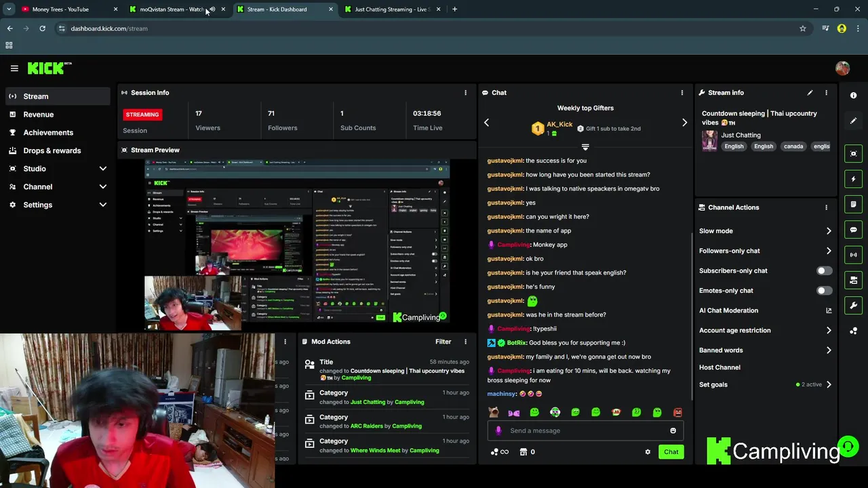Click the Kick logo
The width and height of the screenshot is (868, 488).
coord(49,68)
